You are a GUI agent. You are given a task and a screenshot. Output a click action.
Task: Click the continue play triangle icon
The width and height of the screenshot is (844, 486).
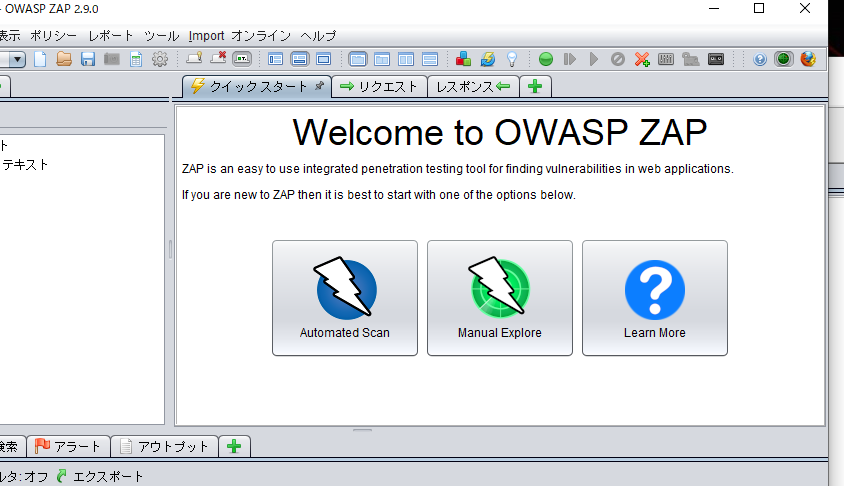(594, 59)
